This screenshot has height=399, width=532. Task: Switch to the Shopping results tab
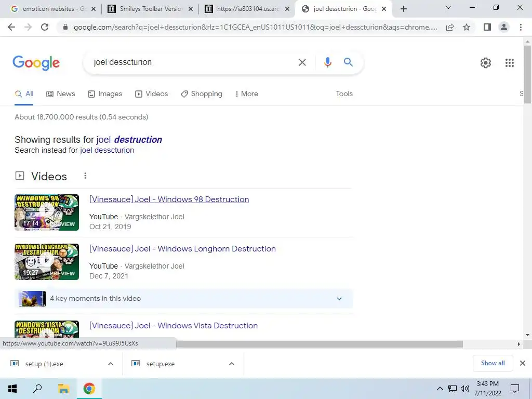[x=202, y=94]
